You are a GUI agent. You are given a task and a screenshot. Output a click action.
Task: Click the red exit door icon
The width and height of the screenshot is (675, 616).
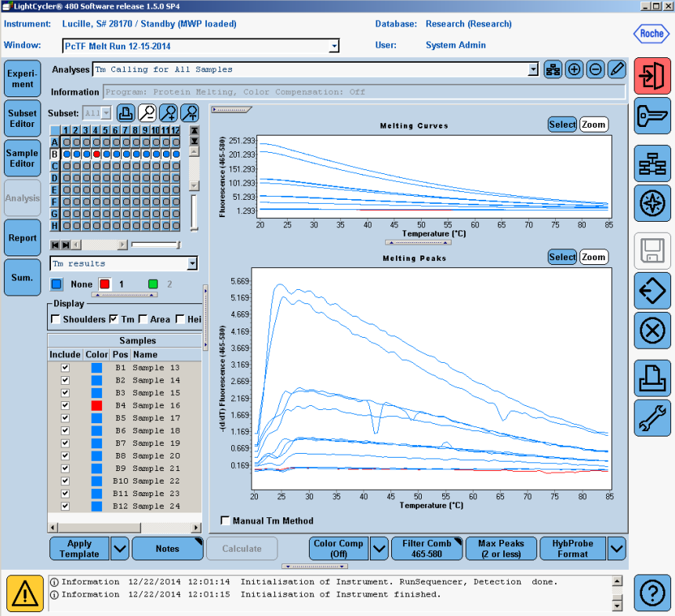pyautogui.click(x=652, y=76)
